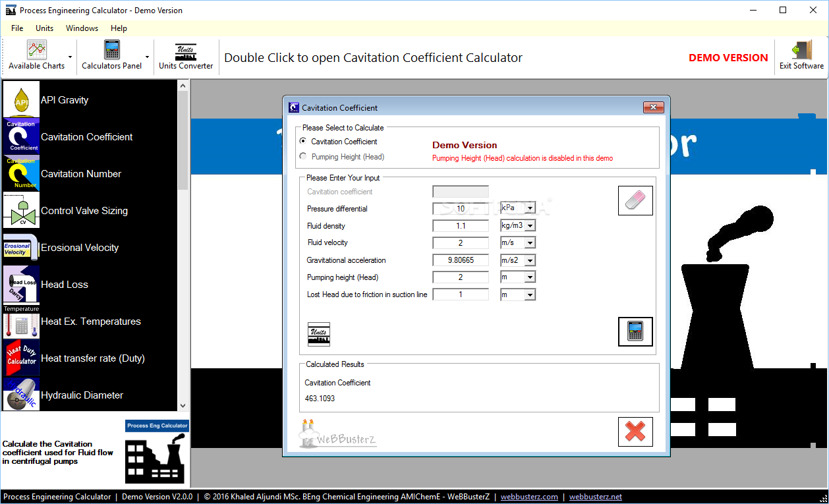The width and height of the screenshot is (829, 504).
Task: Select the Erosional Velocity sidebar icon
Action: click(22, 247)
